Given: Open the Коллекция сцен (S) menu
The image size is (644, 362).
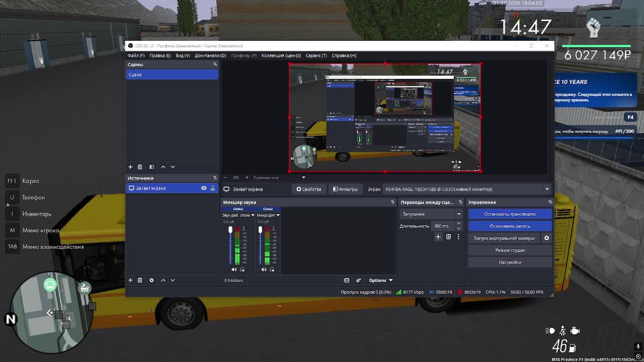Looking at the screenshot, I should 281,55.
